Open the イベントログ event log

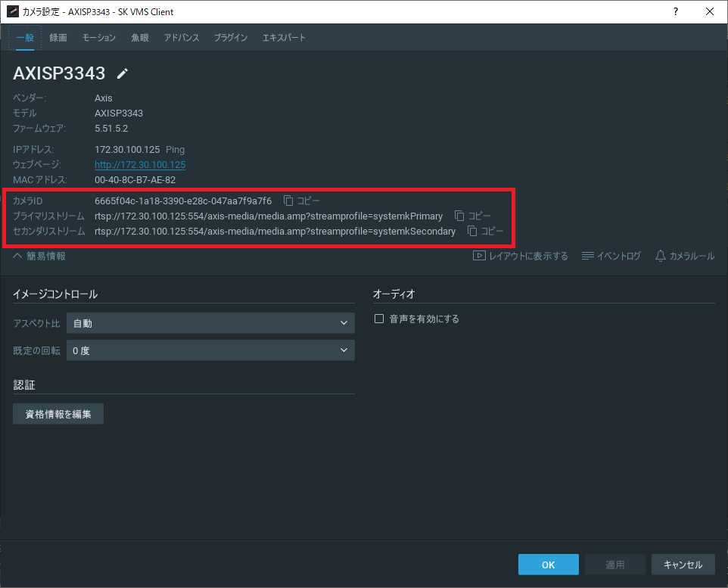(611, 256)
